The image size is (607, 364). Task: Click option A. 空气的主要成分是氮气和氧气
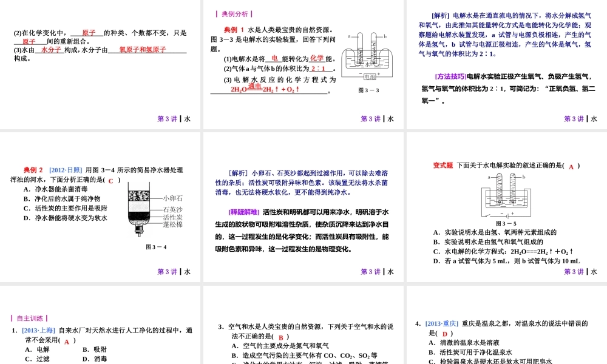280,346
